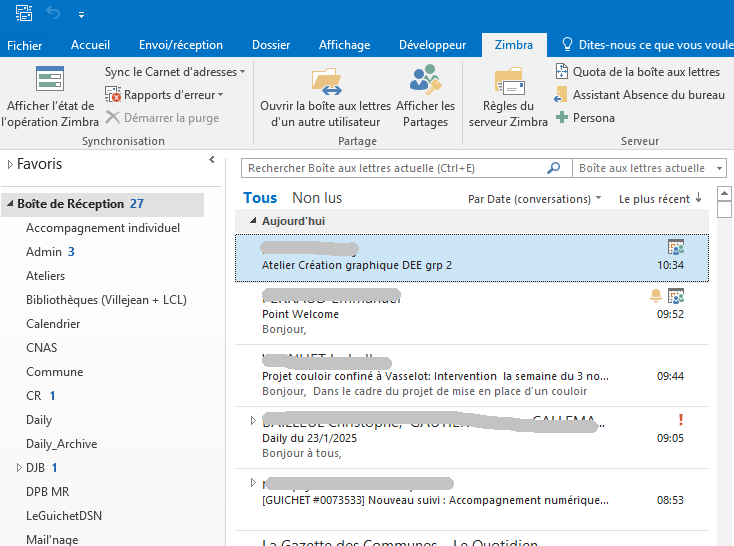Image resolution: width=734 pixels, height=546 pixels.
Task: Open Sync le Carnet d'adresses dropdown
Action: point(175,72)
